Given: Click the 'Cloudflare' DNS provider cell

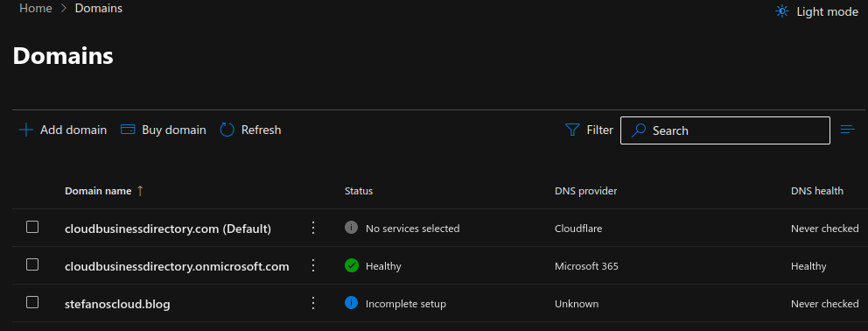Looking at the screenshot, I should tap(577, 229).
